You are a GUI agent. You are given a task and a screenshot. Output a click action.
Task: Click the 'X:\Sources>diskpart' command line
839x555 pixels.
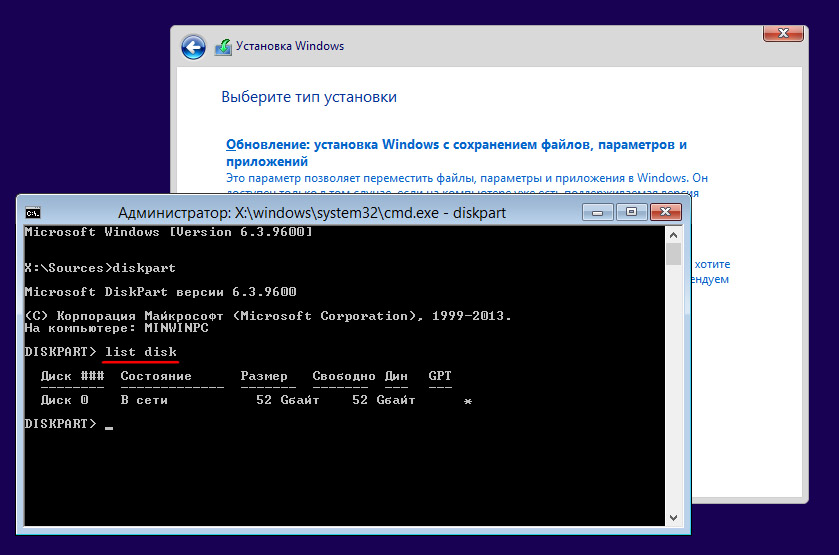pos(100,268)
